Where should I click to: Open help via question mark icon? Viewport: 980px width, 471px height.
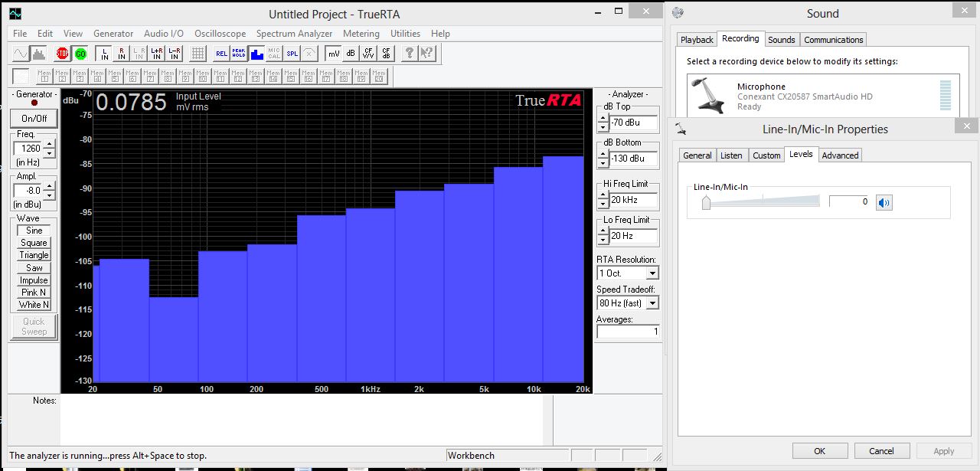pyautogui.click(x=410, y=54)
